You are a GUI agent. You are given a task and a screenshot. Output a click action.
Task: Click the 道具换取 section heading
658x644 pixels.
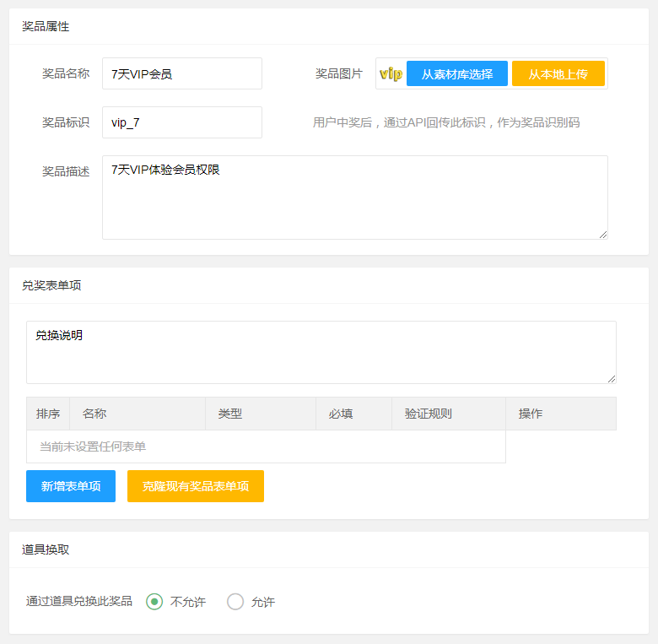point(46,549)
